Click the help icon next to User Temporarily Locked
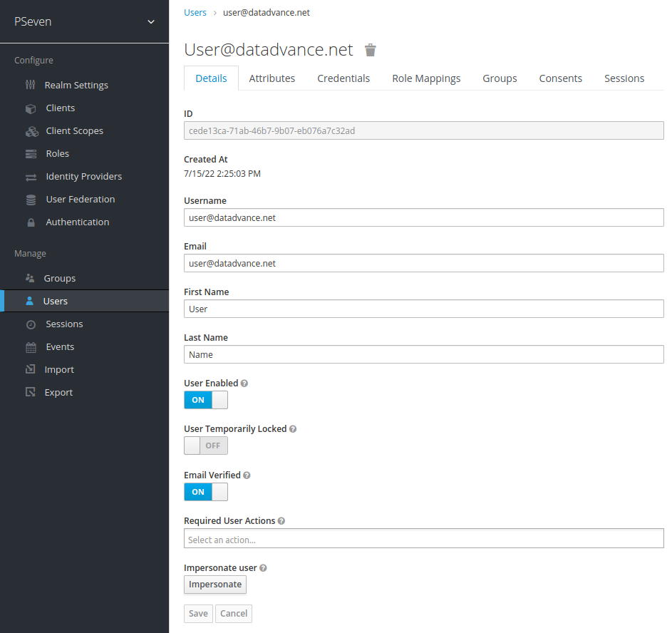Image resolution: width=672 pixels, height=633 pixels. pyautogui.click(x=293, y=429)
